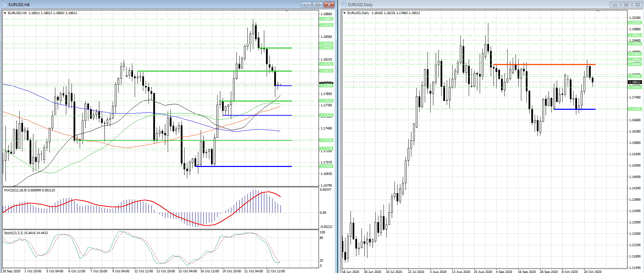Click the 1.19655 green price label on Daily
The width and height of the screenshot is (644, 273).
pos(635,35)
